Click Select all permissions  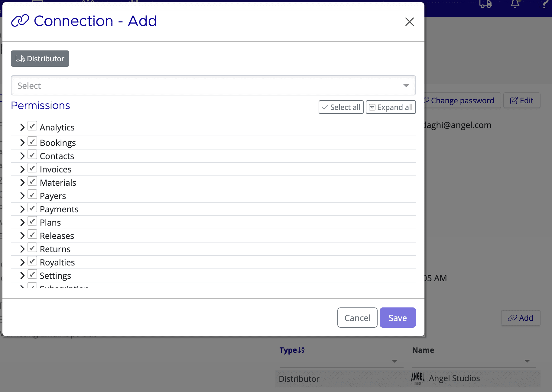[x=341, y=107]
